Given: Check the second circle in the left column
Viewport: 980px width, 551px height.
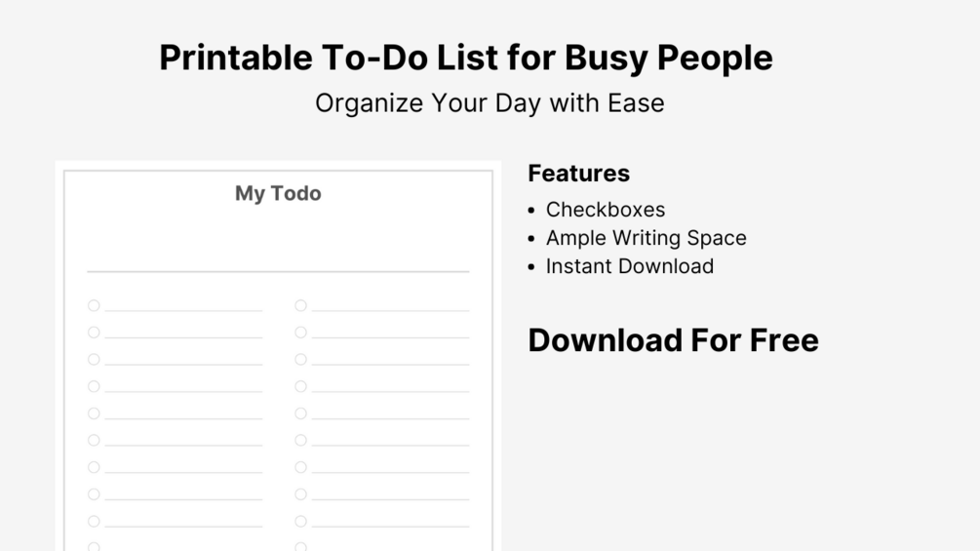Looking at the screenshot, I should [94, 333].
